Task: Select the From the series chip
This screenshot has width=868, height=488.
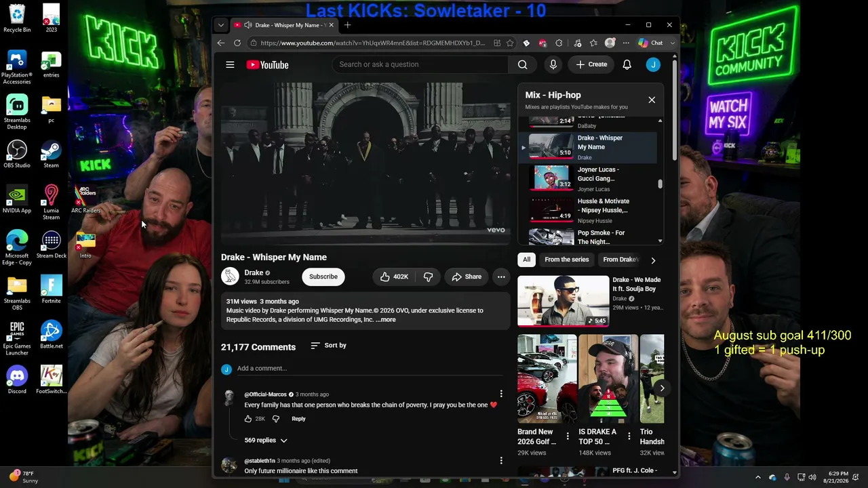Action: [x=567, y=260]
